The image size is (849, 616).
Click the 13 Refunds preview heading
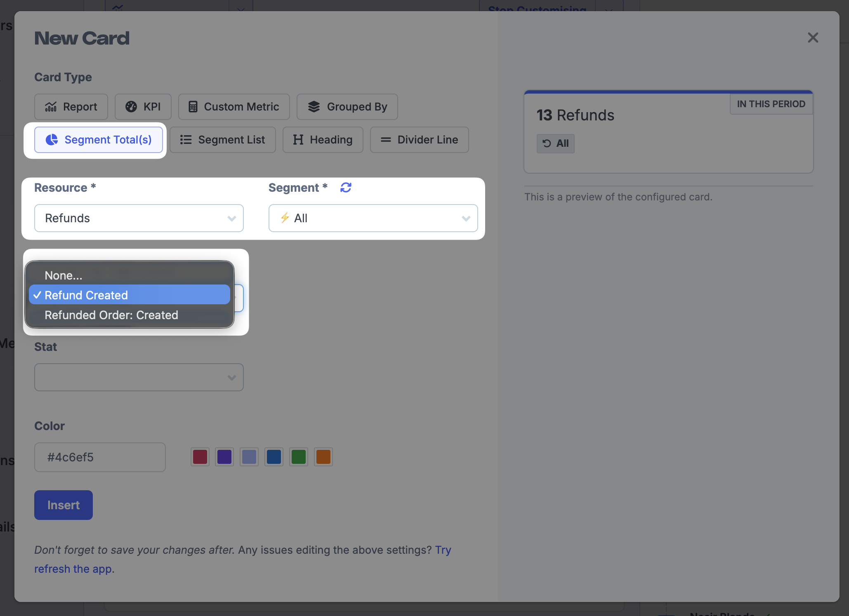pyautogui.click(x=575, y=115)
